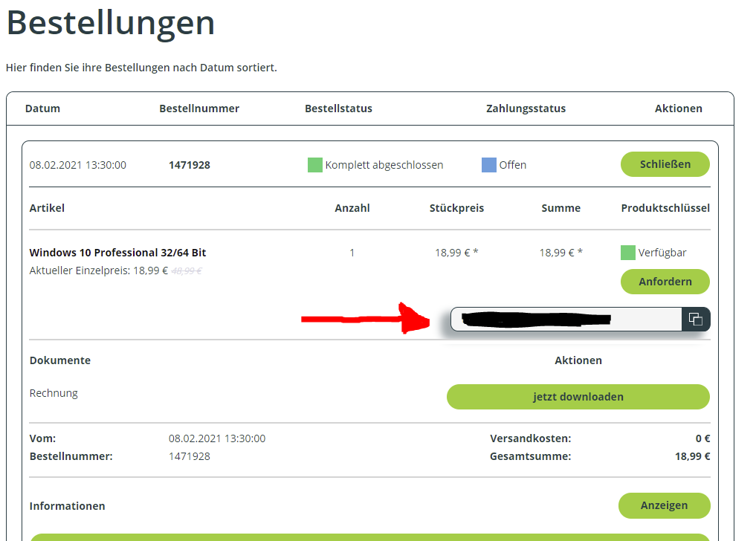The width and height of the screenshot is (756, 541).
Task: Click the Bestellnummer: label in the summary
Action: point(71,456)
